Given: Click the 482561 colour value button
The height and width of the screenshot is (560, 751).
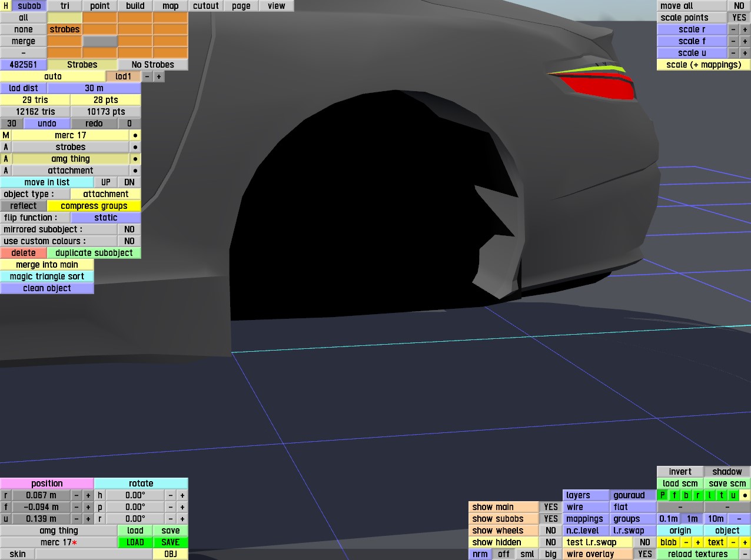Looking at the screenshot, I should [24, 65].
